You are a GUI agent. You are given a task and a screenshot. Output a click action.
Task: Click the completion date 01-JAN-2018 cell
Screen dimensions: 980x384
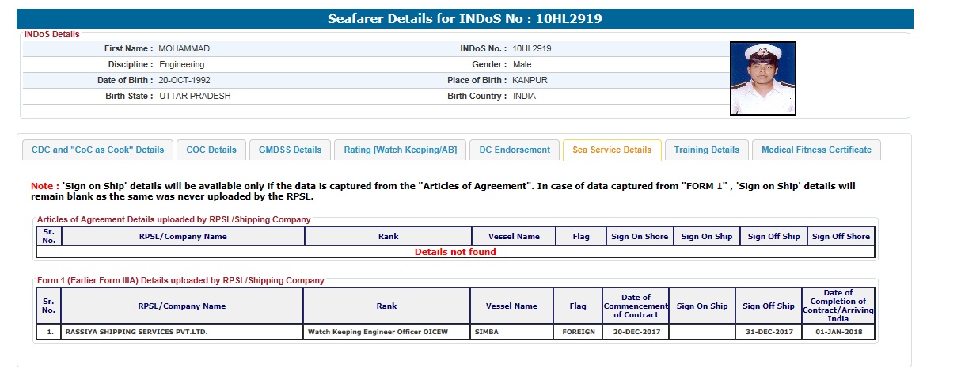coord(838,333)
